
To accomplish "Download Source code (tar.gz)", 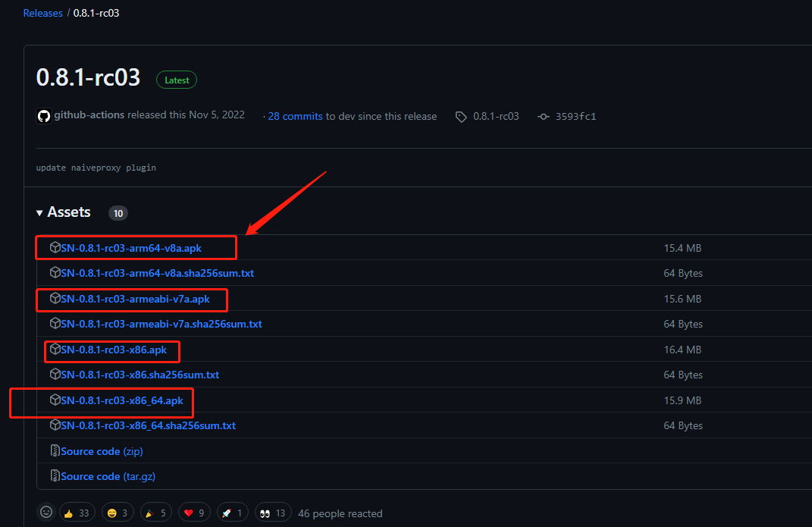I will pos(108,476).
